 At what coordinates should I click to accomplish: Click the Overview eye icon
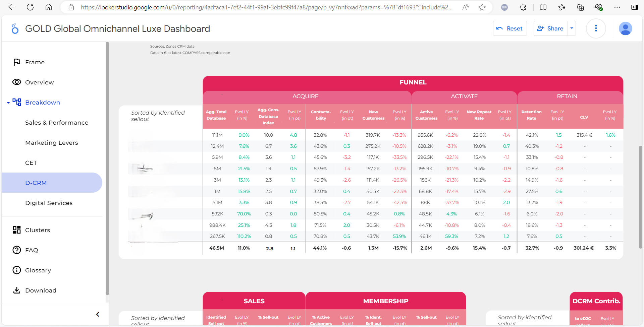(x=17, y=82)
